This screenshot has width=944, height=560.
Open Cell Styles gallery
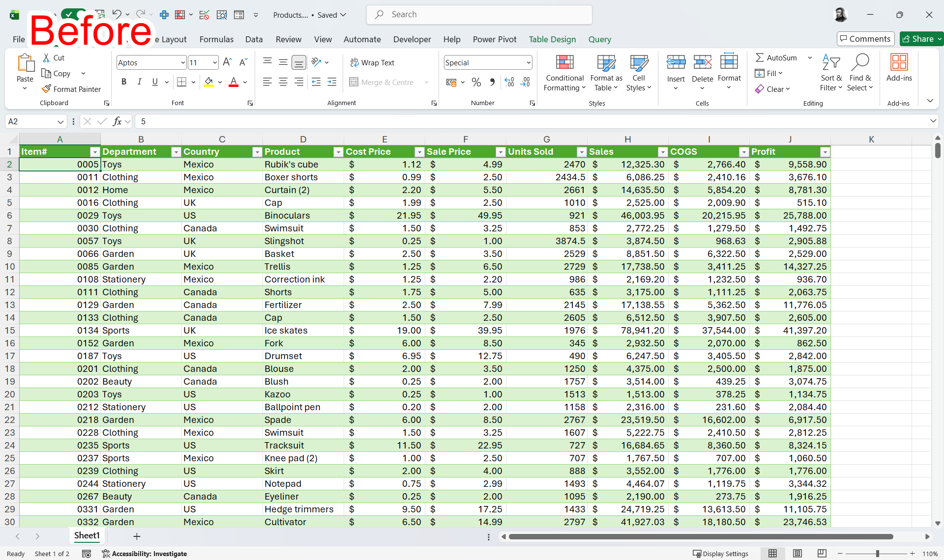639,73
